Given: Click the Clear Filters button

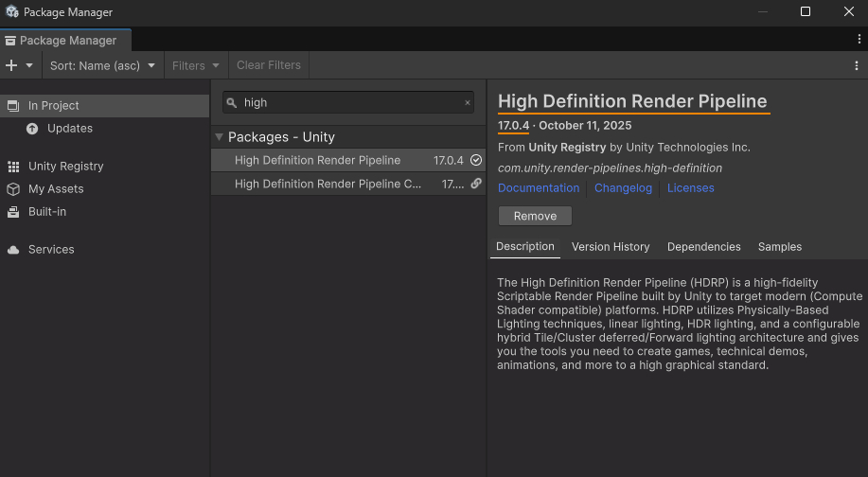Looking at the screenshot, I should coord(269,65).
